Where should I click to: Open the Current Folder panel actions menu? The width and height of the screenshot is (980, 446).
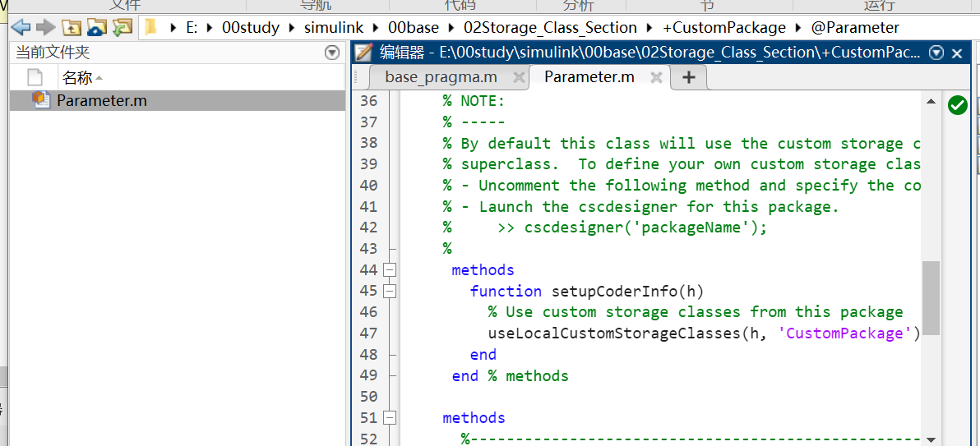[x=332, y=53]
